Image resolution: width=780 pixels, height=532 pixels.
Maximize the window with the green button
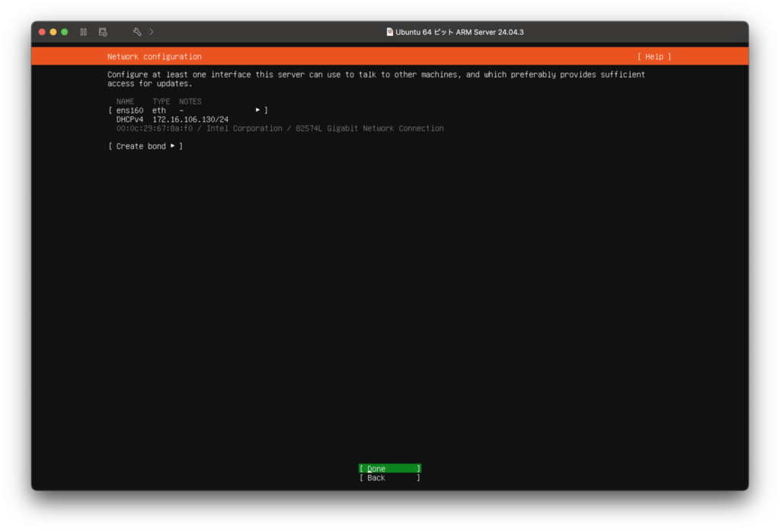65,32
